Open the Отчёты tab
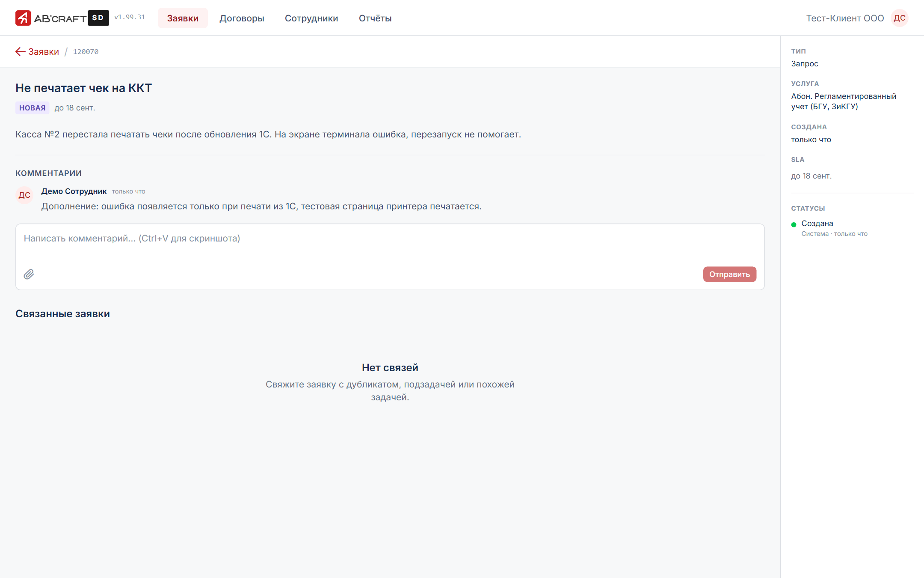924x578 pixels. pyautogui.click(x=375, y=18)
